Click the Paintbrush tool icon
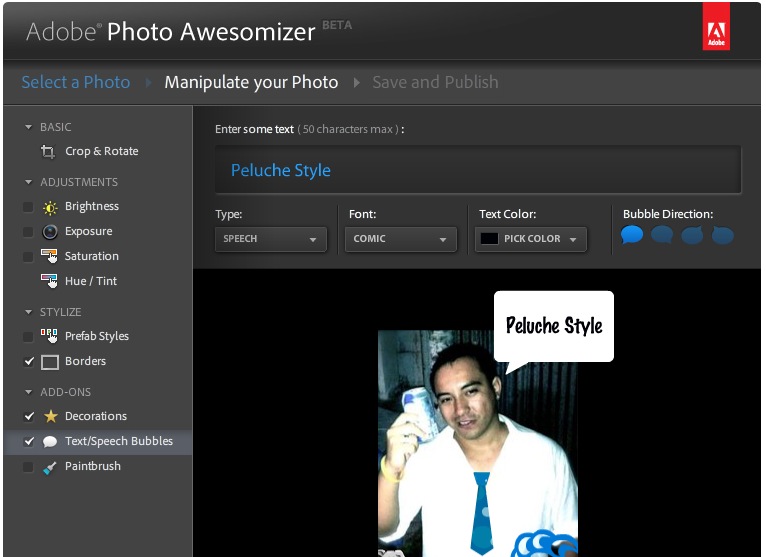The image size is (766, 557). click(x=50, y=467)
